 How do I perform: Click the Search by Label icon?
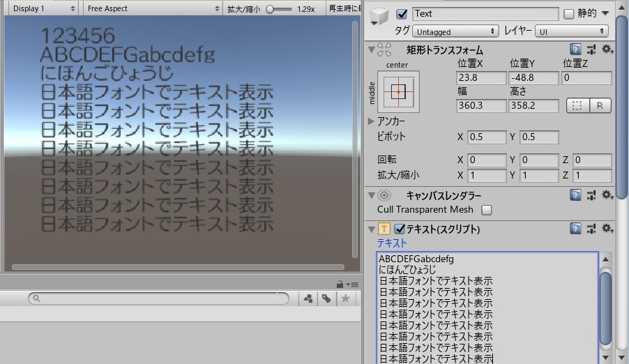tap(326, 298)
